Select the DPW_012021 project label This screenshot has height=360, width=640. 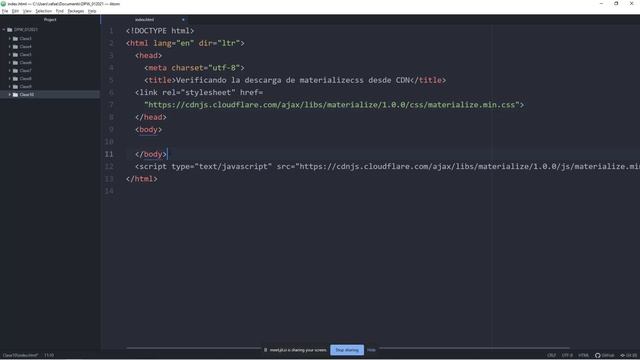click(26, 30)
